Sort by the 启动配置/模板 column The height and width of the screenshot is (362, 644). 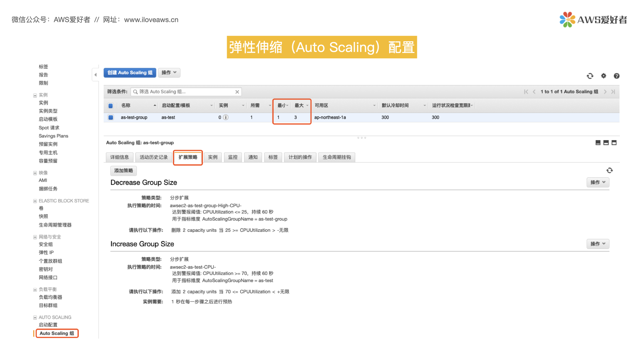[x=187, y=106]
